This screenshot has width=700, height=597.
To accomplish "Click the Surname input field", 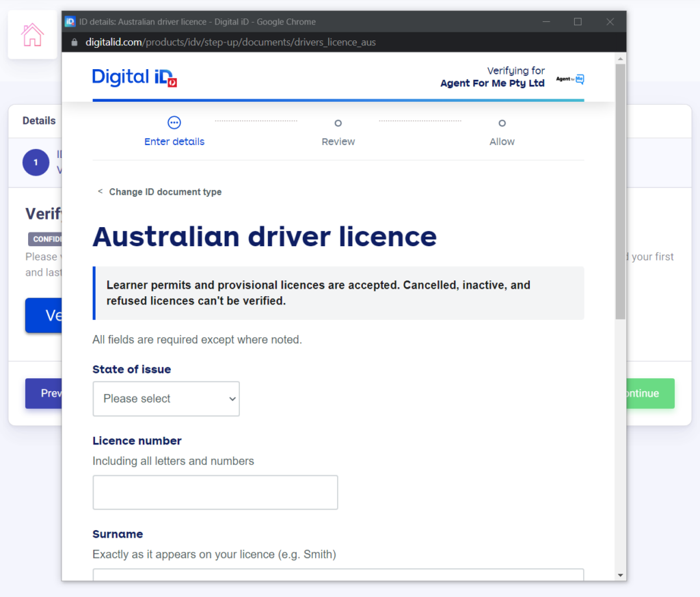I will [x=338, y=574].
